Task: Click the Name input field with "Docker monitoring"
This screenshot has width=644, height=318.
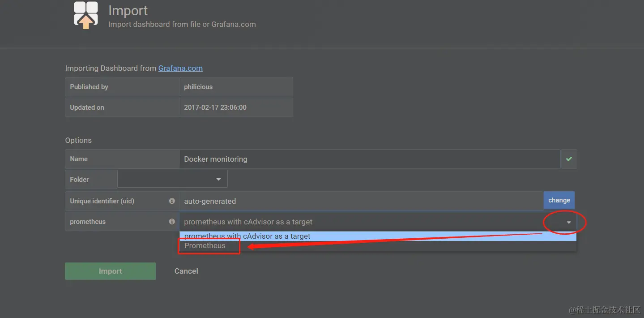Action: point(370,159)
